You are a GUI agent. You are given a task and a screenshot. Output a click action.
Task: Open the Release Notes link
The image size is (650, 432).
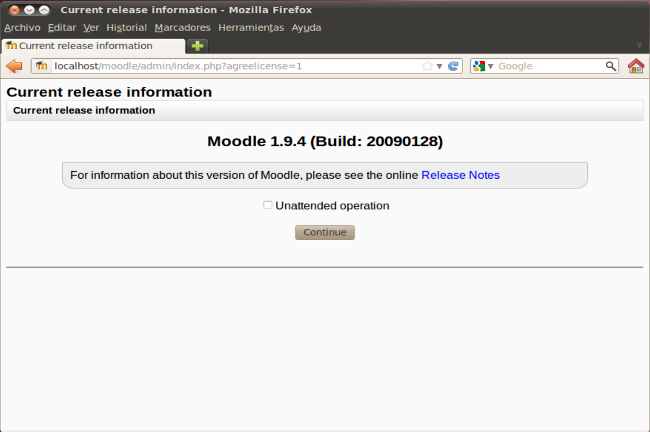[x=460, y=175]
